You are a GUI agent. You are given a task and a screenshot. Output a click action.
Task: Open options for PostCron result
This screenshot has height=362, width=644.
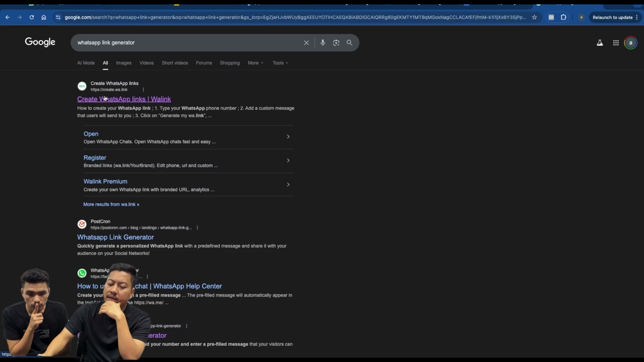point(197,228)
